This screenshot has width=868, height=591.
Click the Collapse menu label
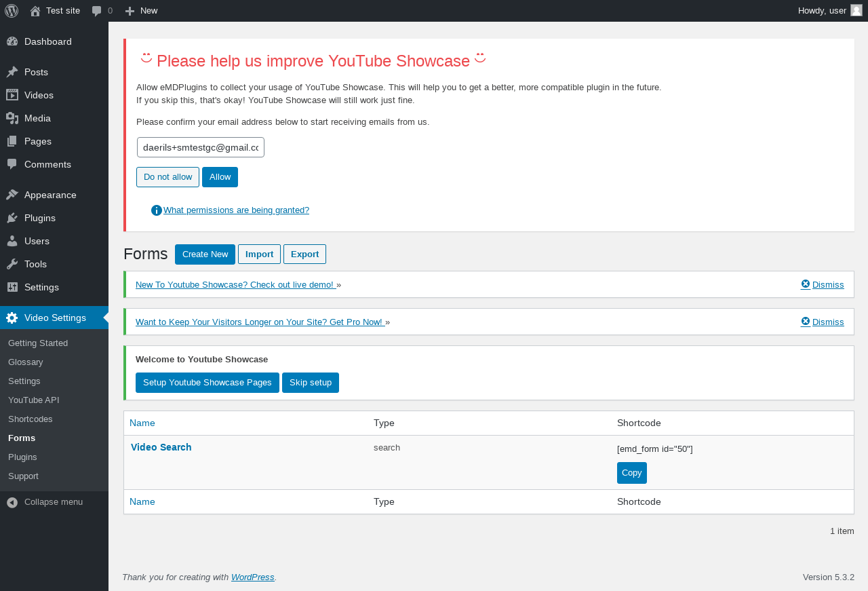[x=54, y=502]
